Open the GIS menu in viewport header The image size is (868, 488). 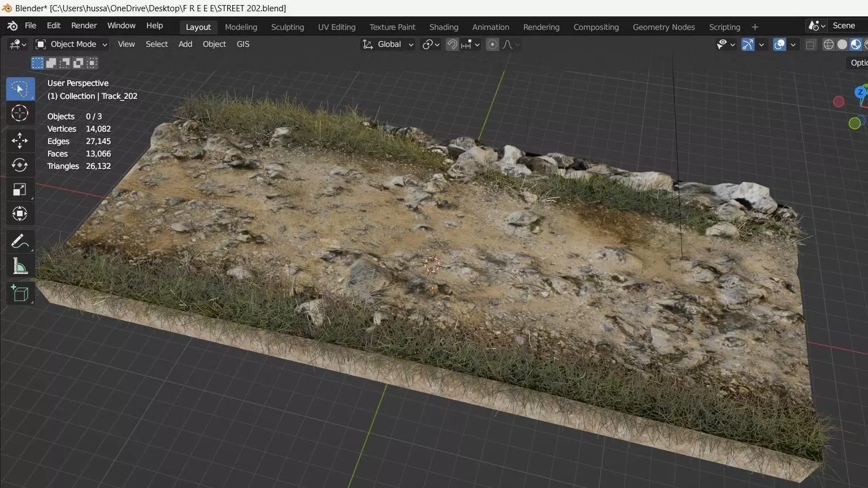tap(243, 45)
